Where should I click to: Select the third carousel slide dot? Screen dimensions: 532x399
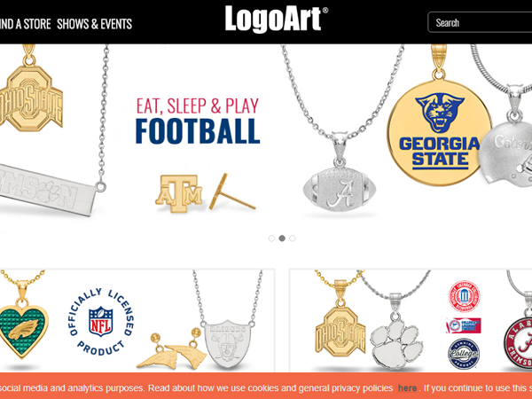(x=293, y=239)
